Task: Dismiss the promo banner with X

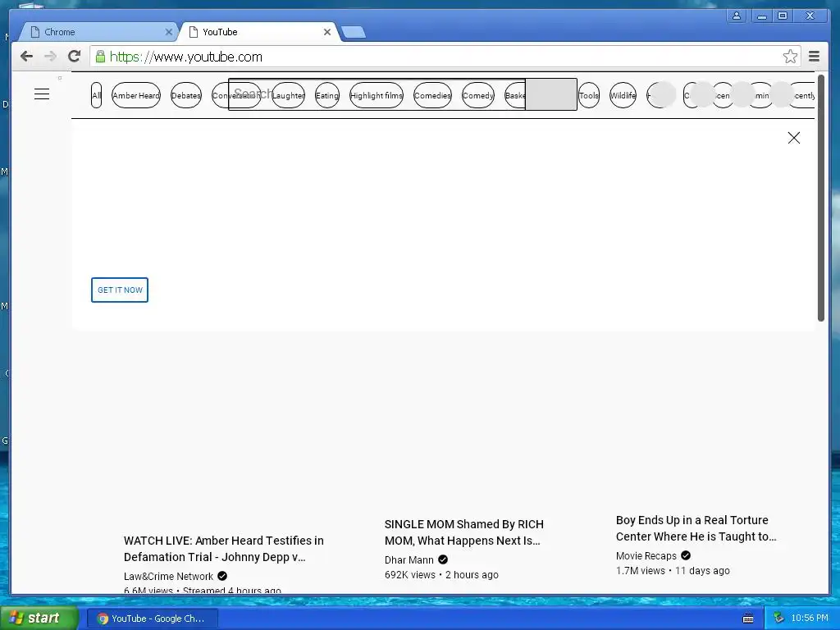Action: point(794,138)
